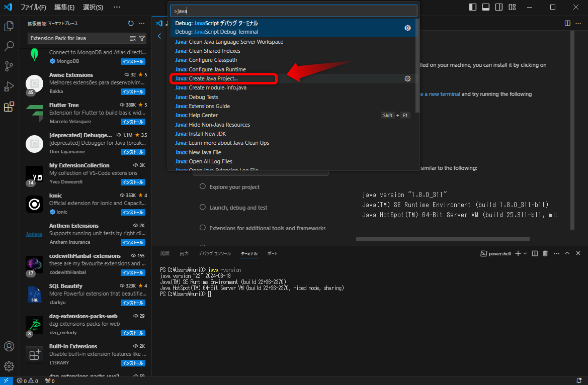The height and width of the screenshot is (385, 588).
Task: Configure keybinding gear for JavaScript Debug Terminal
Action: 407,28
